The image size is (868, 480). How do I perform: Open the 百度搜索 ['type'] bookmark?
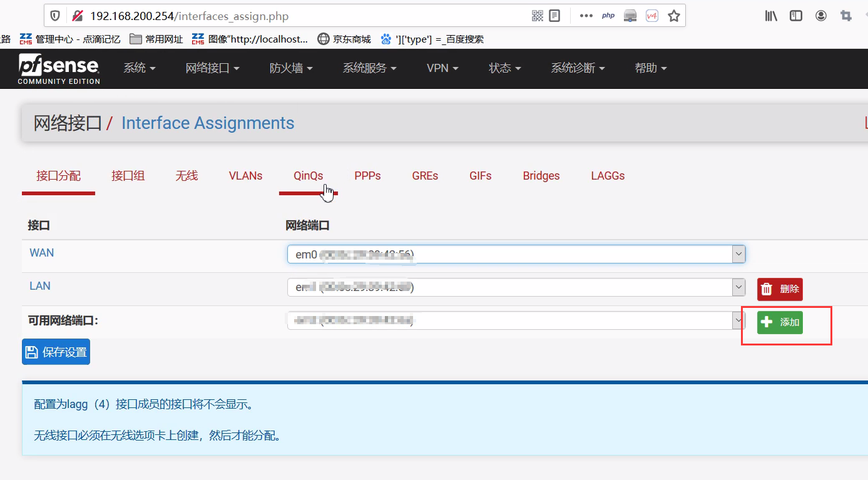point(432,39)
